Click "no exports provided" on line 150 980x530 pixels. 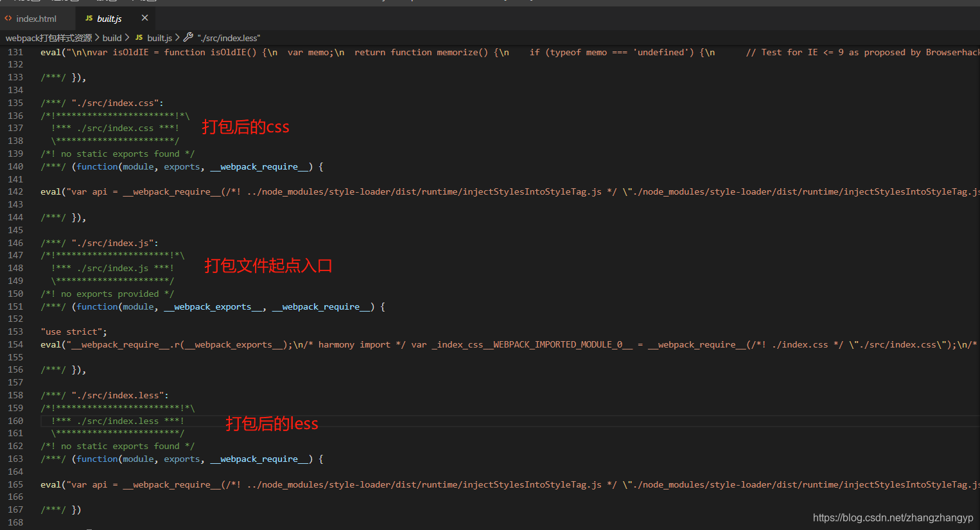click(110, 294)
